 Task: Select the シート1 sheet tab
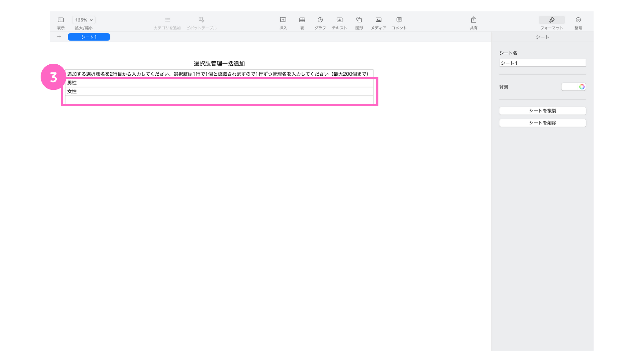point(89,37)
